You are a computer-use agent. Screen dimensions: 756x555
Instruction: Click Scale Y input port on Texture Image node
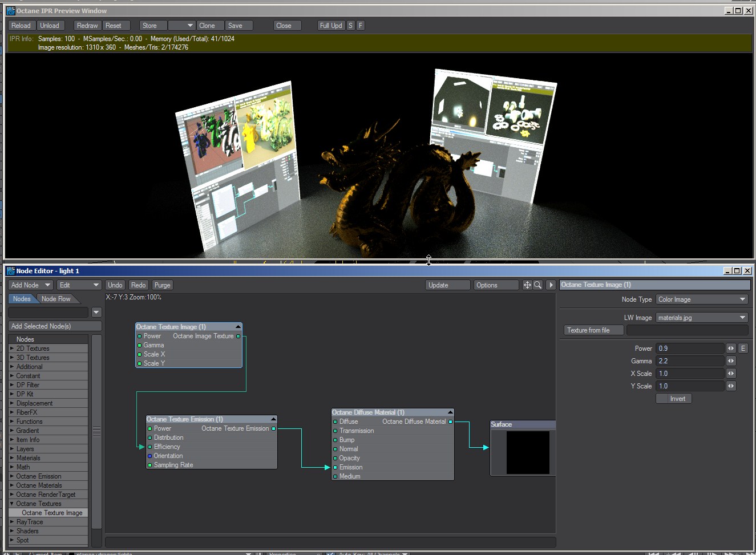tap(139, 363)
